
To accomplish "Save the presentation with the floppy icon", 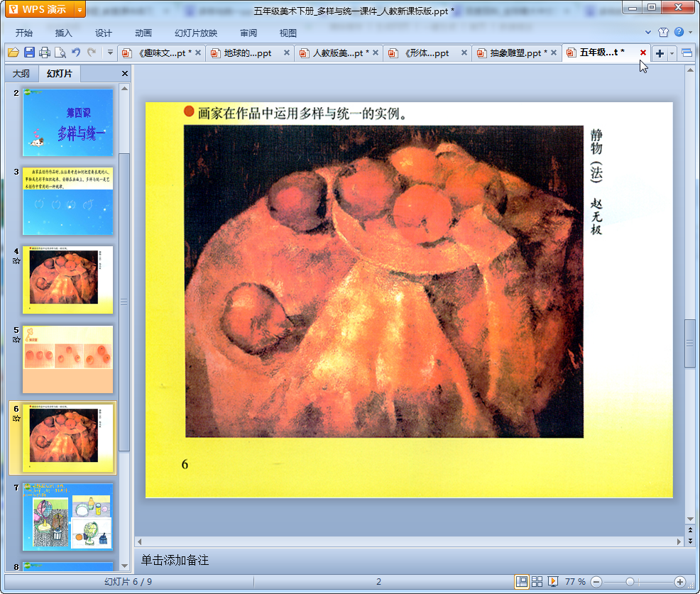I will tap(30, 53).
